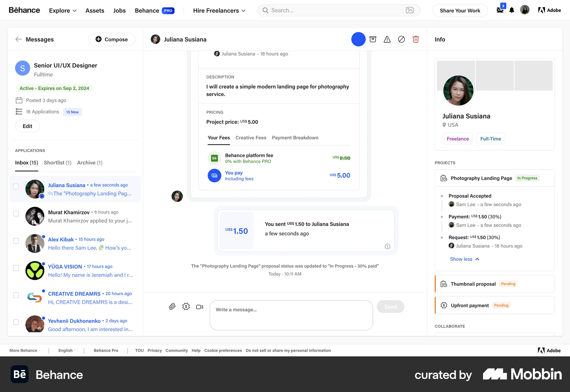Edit the Senior UI/UX Designer job posting

(x=27, y=126)
